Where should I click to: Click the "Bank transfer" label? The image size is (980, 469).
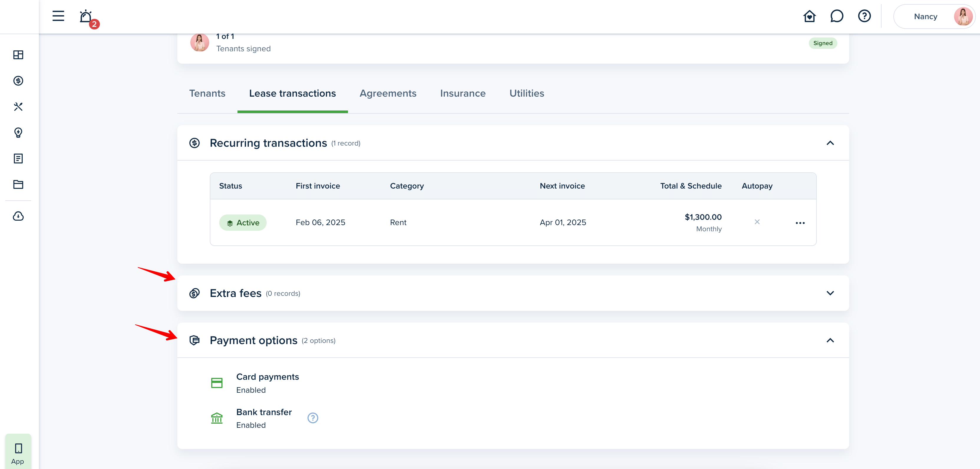[x=264, y=412]
